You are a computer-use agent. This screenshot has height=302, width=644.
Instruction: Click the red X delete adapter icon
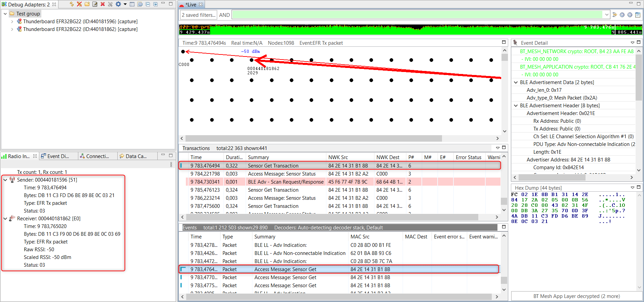[103, 4]
